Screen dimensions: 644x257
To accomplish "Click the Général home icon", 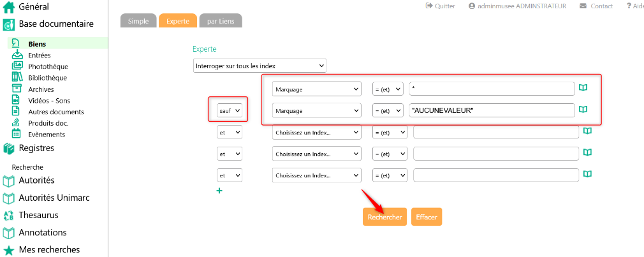I will 9,7.
